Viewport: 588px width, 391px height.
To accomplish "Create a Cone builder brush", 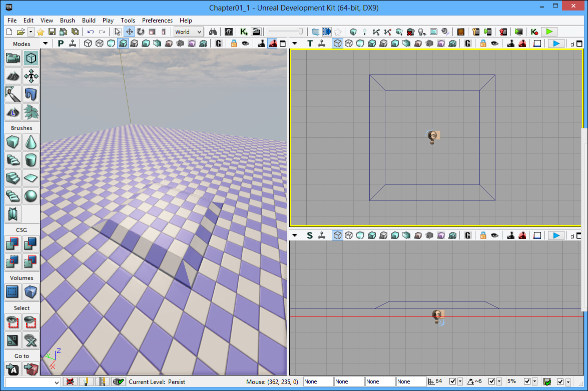I will coord(31,142).
